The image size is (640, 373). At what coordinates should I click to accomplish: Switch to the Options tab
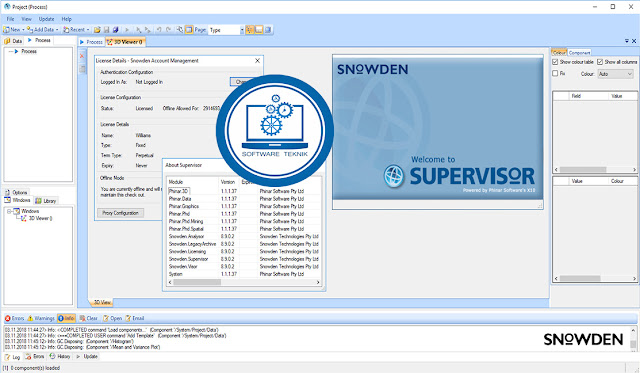16,192
